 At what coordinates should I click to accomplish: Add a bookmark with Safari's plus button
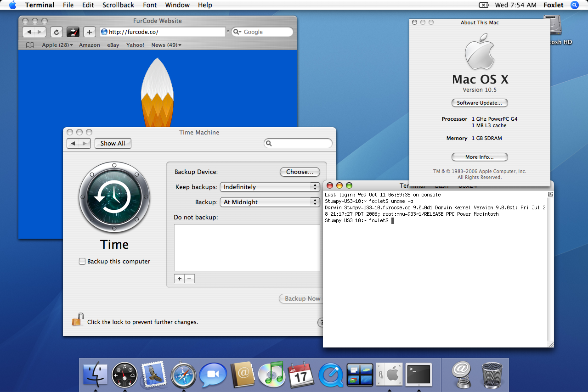point(90,32)
